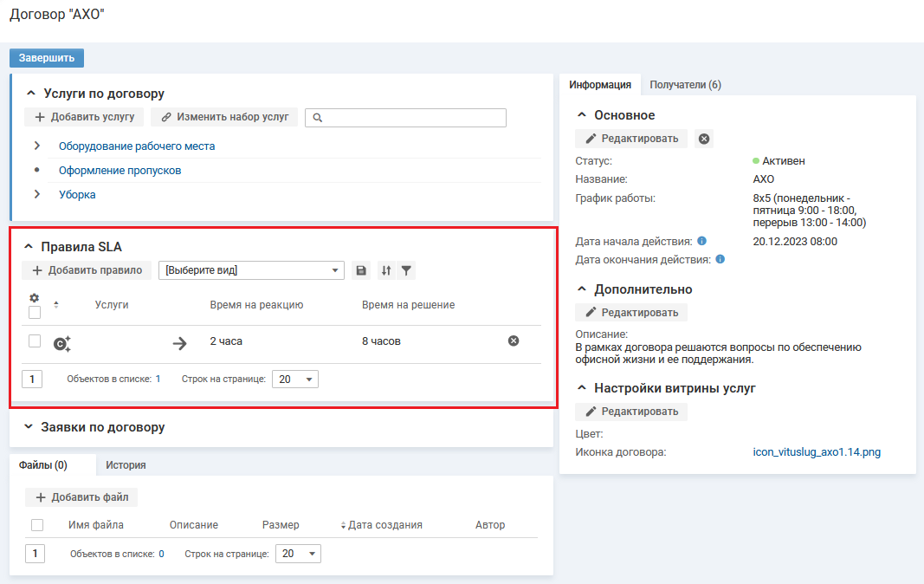Tick the checkbox of the 2 часа SLA rule row
This screenshot has height=584, width=924.
pos(35,341)
